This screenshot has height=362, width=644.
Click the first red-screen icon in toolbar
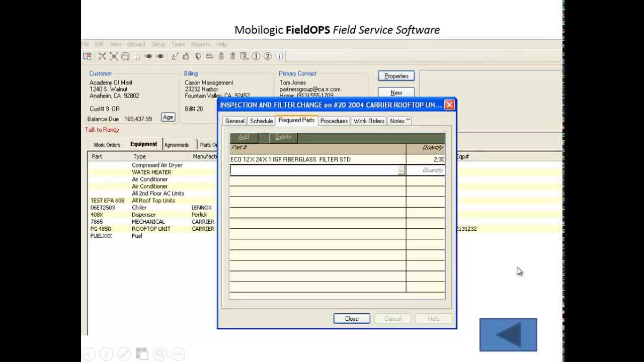88,56
